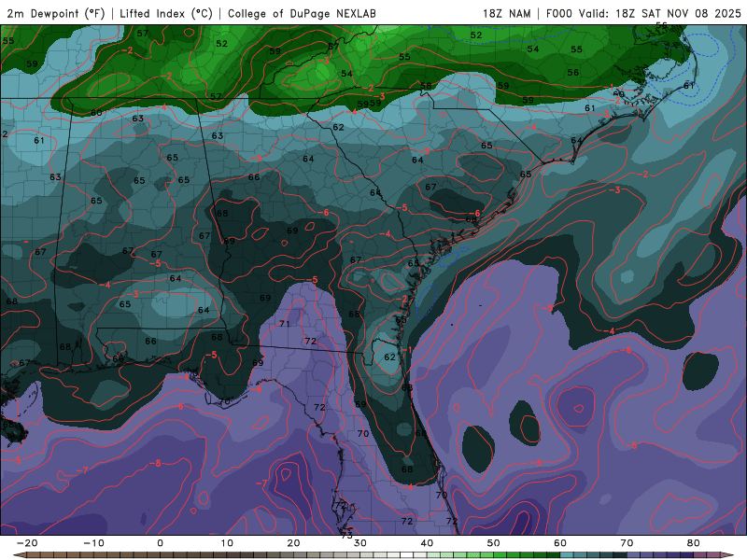Click the 58 dewpoint value on map
The width and height of the screenshot is (747, 560).
tap(426, 86)
